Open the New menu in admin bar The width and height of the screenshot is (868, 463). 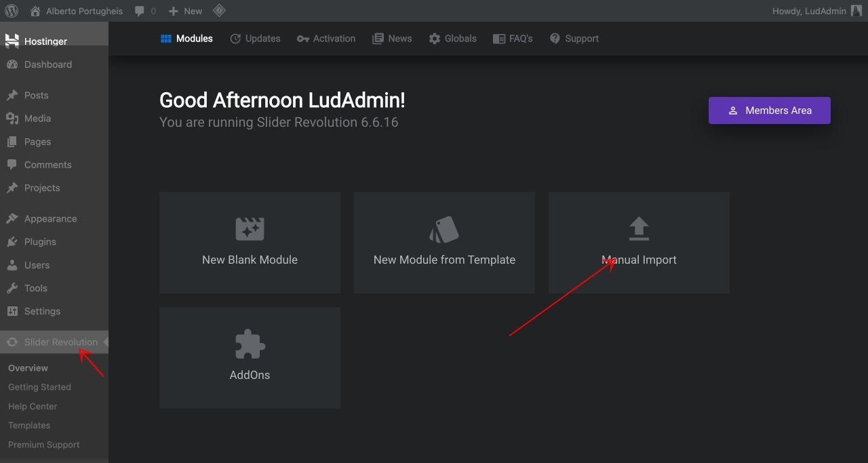tap(185, 11)
